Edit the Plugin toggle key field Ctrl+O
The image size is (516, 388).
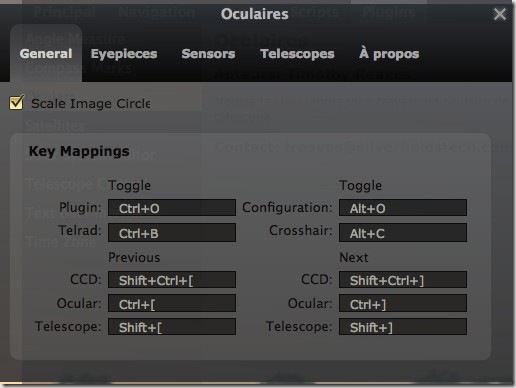[x=172, y=208]
